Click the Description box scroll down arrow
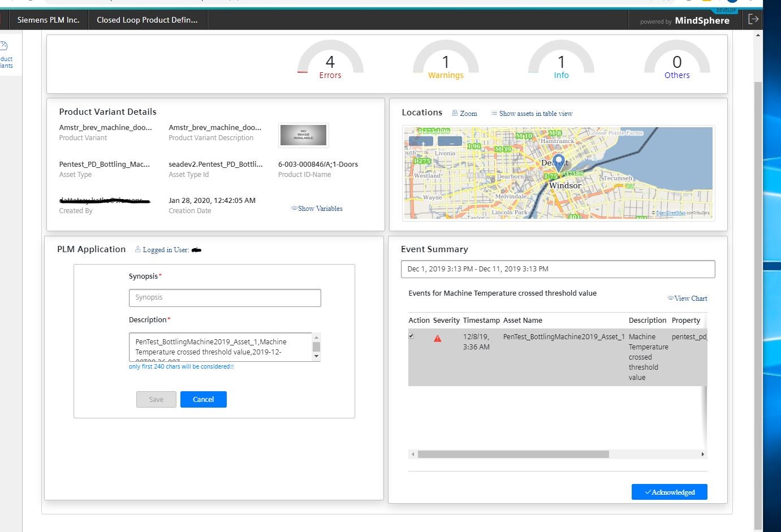The height and width of the screenshot is (532, 781). click(x=316, y=357)
